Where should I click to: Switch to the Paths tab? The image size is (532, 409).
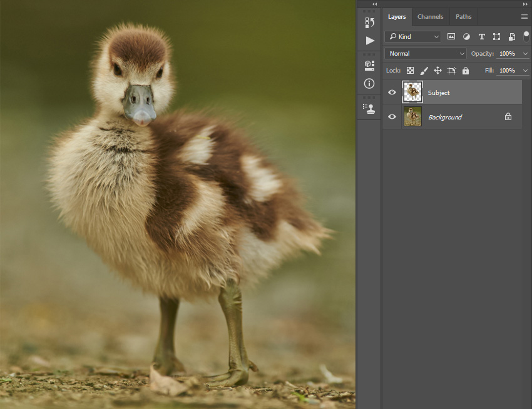click(463, 17)
